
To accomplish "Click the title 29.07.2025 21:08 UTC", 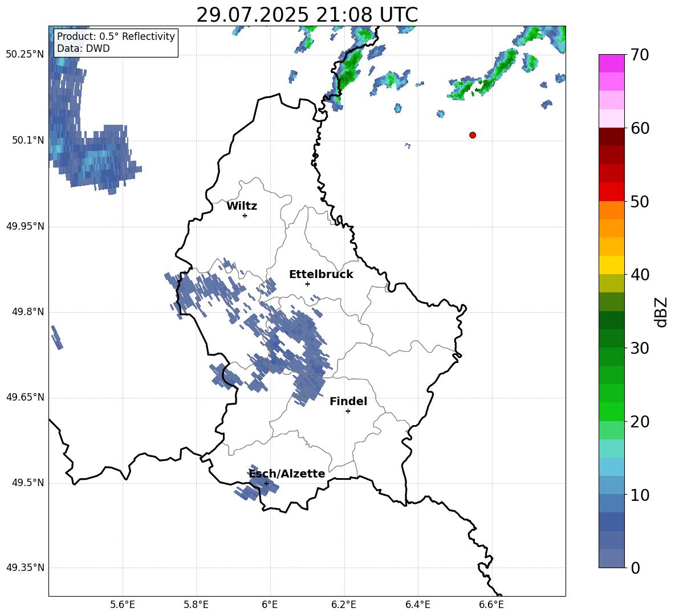I will pyautogui.click(x=307, y=15).
